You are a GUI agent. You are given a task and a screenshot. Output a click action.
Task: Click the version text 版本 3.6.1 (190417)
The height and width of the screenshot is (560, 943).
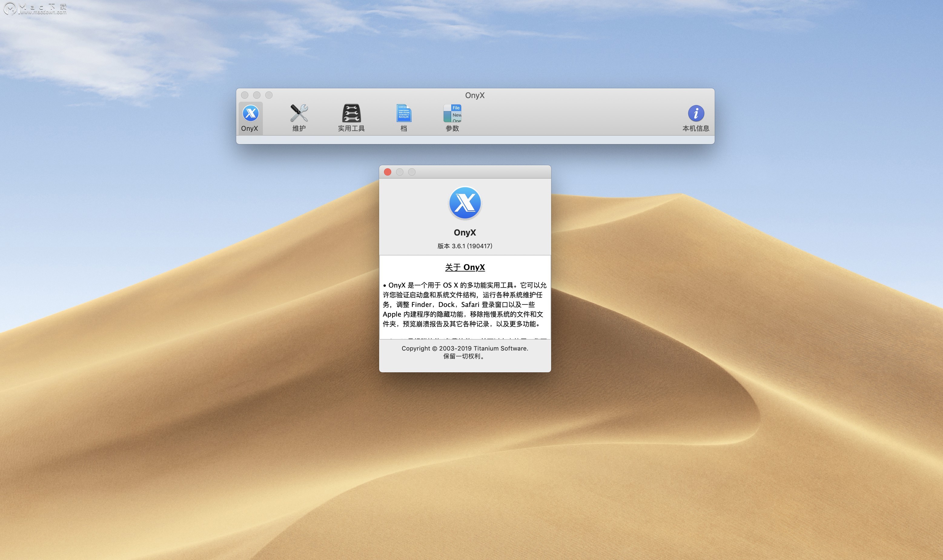pos(465,246)
